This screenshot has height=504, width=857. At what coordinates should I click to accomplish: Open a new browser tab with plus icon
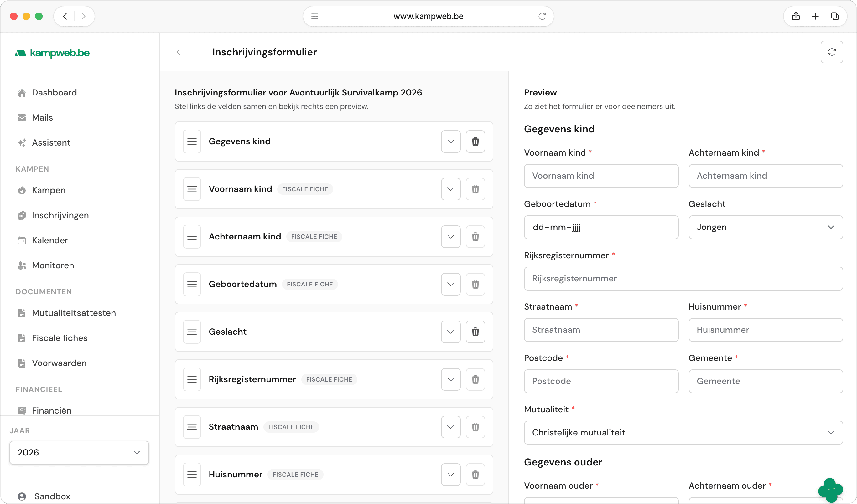(815, 16)
